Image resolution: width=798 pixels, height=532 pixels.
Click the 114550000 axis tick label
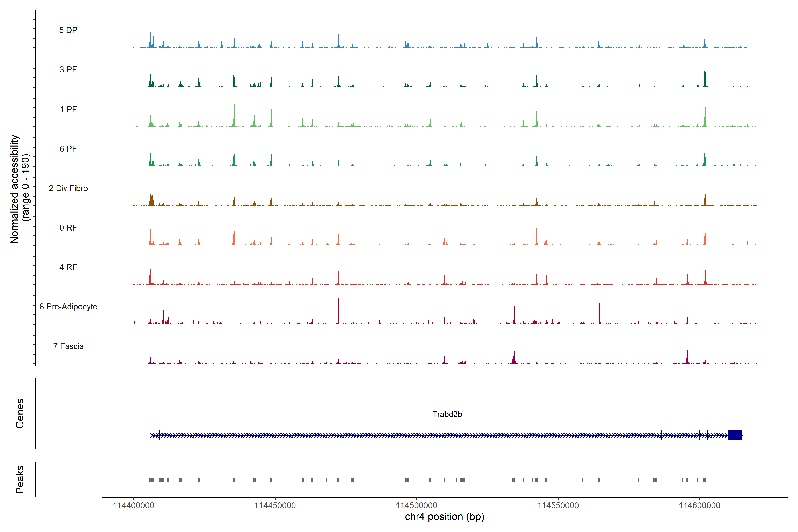558,506
